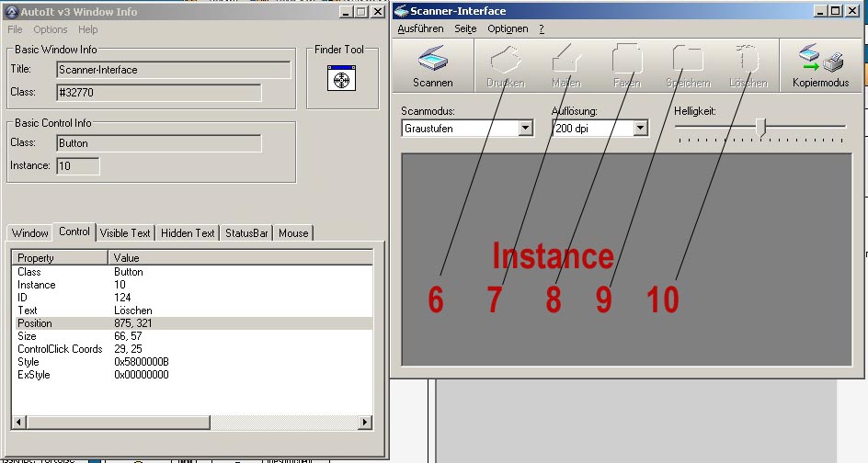Switch to the Visible Text tab
The image size is (868, 463).
pyautogui.click(x=125, y=233)
